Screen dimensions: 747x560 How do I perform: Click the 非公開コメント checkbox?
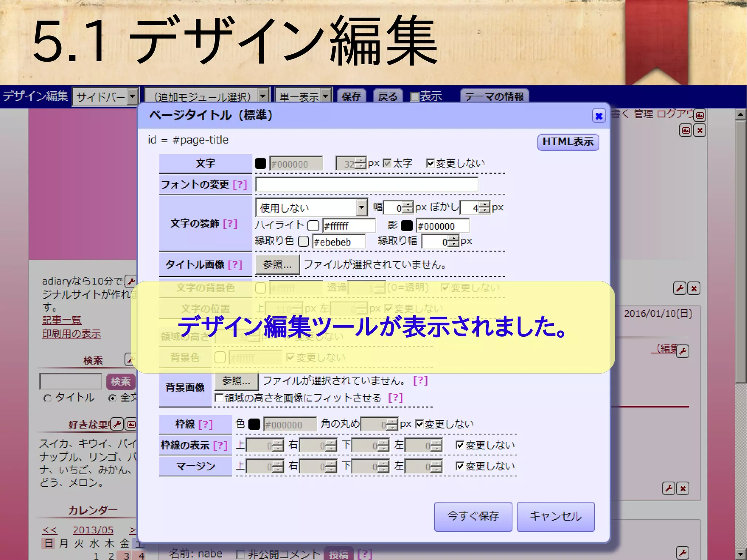(x=240, y=555)
